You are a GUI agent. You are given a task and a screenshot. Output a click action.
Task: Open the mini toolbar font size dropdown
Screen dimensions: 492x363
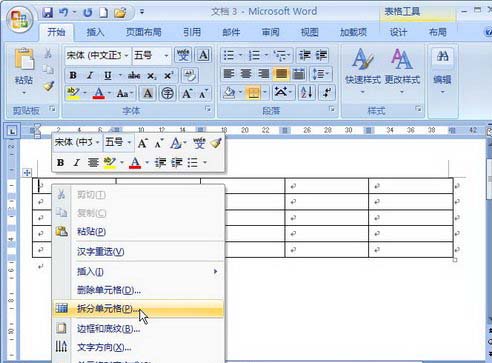(128, 143)
